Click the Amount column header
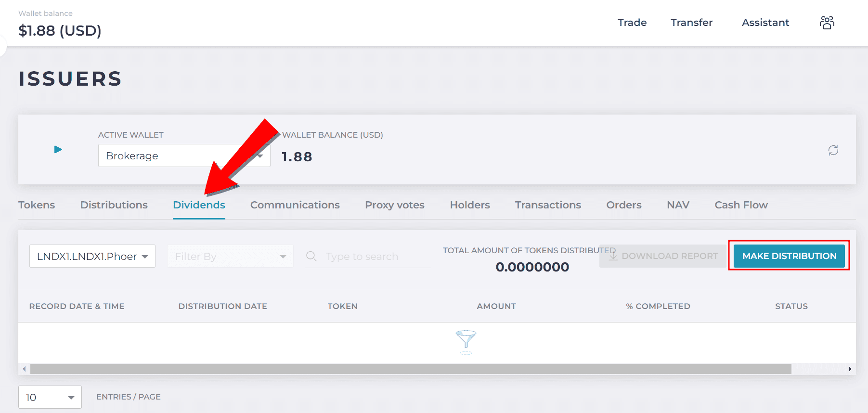868x413 pixels. (496, 306)
